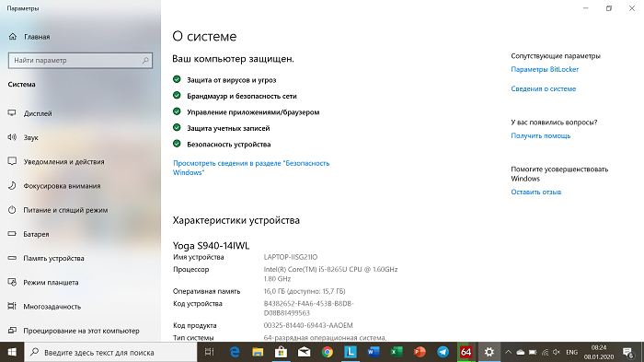The width and height of the screenshot is (644, 362).
Task: Click green check icon next to Управление приложениями/браузером
Action: point(177,111)
